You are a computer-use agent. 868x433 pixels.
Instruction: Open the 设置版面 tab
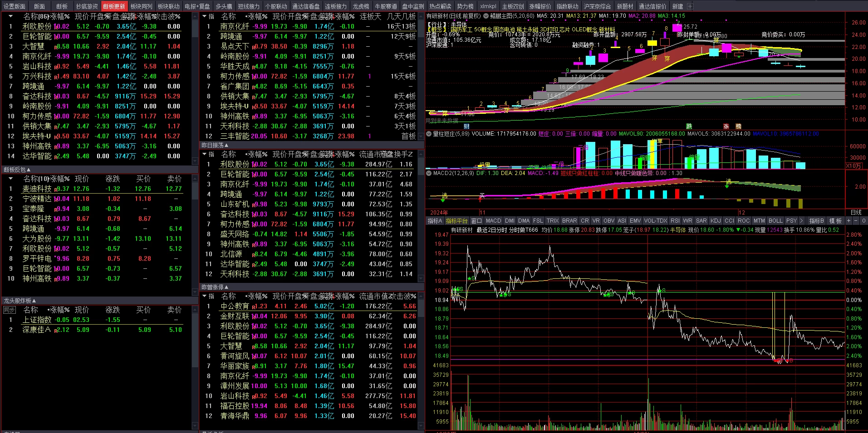point(15,6)
